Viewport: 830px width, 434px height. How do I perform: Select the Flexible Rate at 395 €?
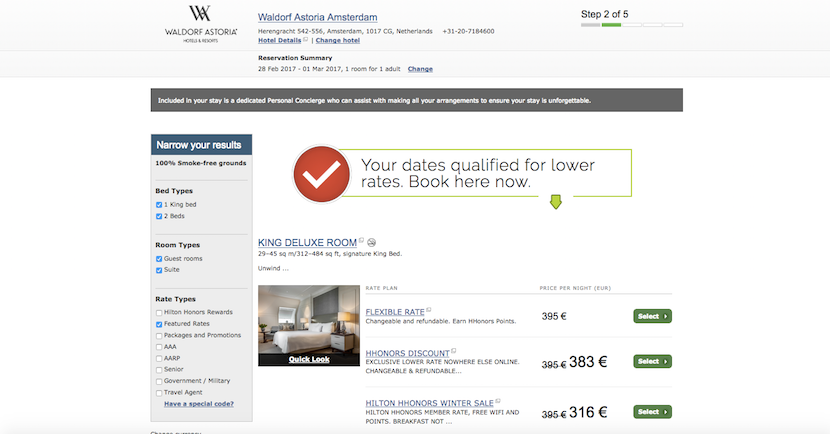pos(652,316)
